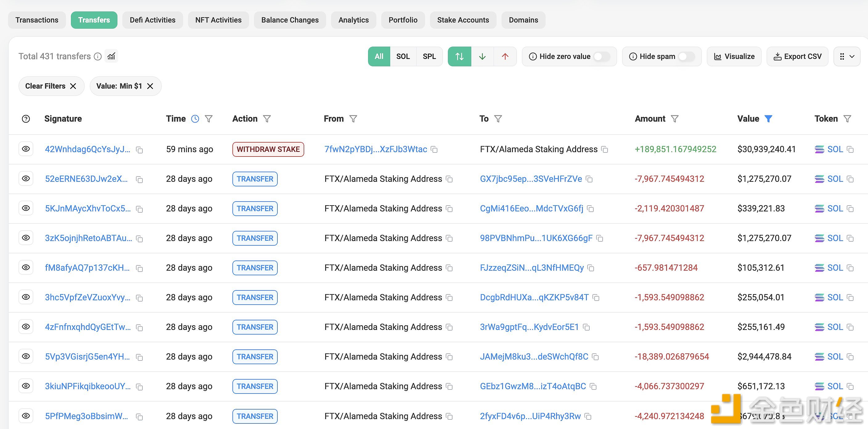Open address link 7fwN2pYBDj...XzFJb3Wtac
Image resolution: width=868 pixels, height=429 pixels.
[375, 149]
